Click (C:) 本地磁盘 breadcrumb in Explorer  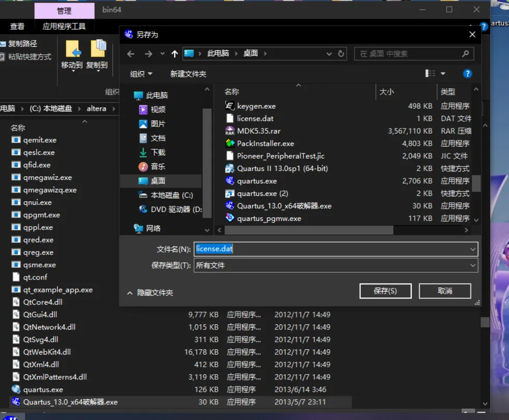click(x=50, y=109)
